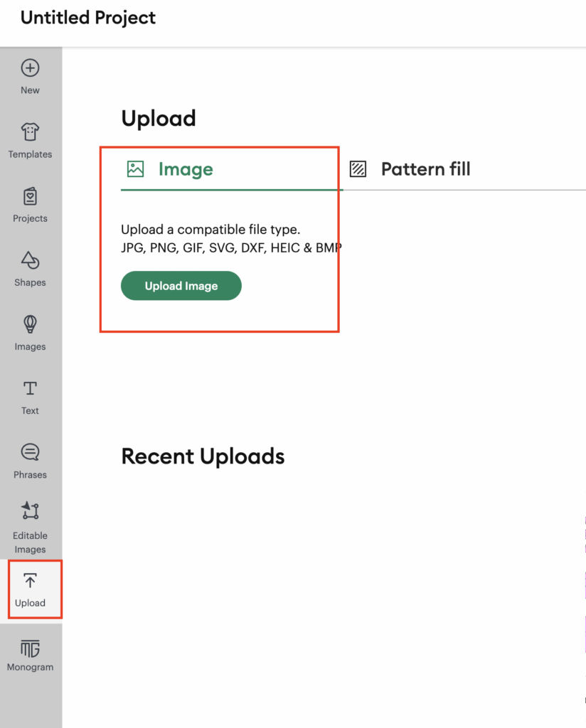This screenshot has width=586, height=728.
Task: Switch to the Pattern fill tab
Action: coord(425,169)
